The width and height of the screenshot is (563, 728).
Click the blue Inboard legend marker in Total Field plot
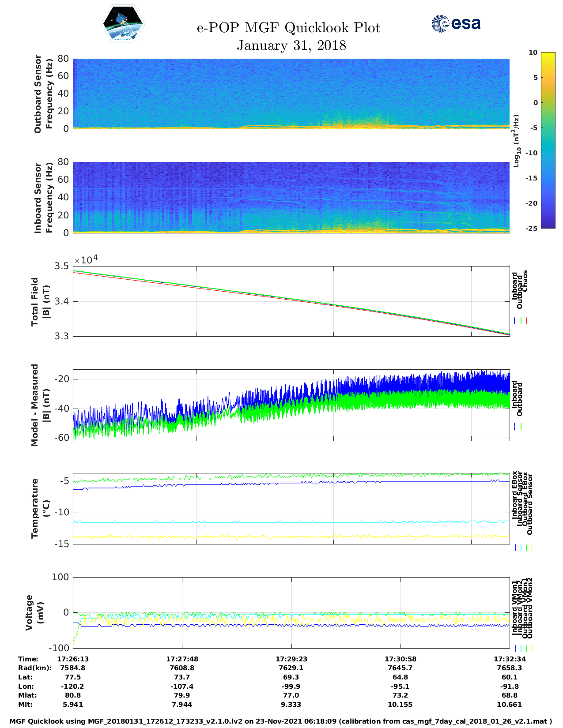515,321
